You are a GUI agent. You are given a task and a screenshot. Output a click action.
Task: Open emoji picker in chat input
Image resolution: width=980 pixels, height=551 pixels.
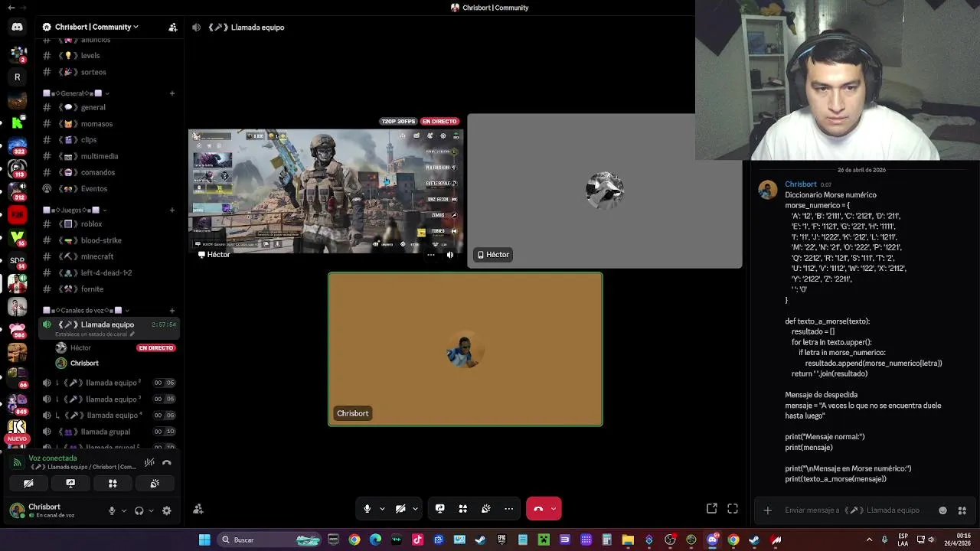(x=942, y=510)
